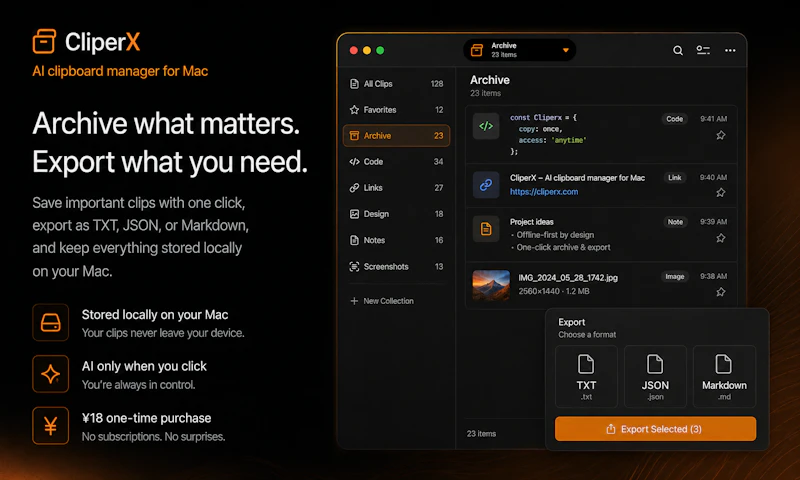
Task: Click the All Clips document icon
Action: (354, 84)
